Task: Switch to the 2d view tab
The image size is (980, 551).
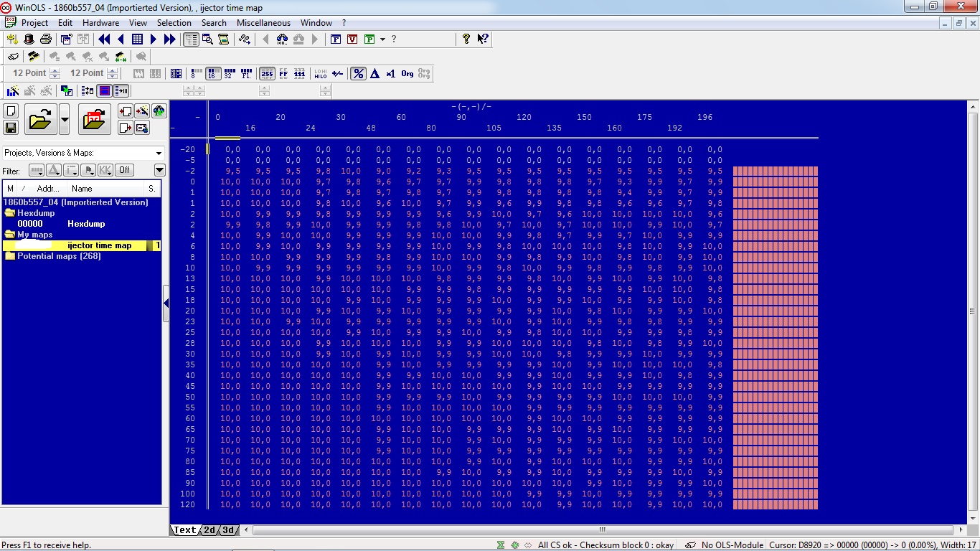Action: pyautogui.click(x=209, y=530)
